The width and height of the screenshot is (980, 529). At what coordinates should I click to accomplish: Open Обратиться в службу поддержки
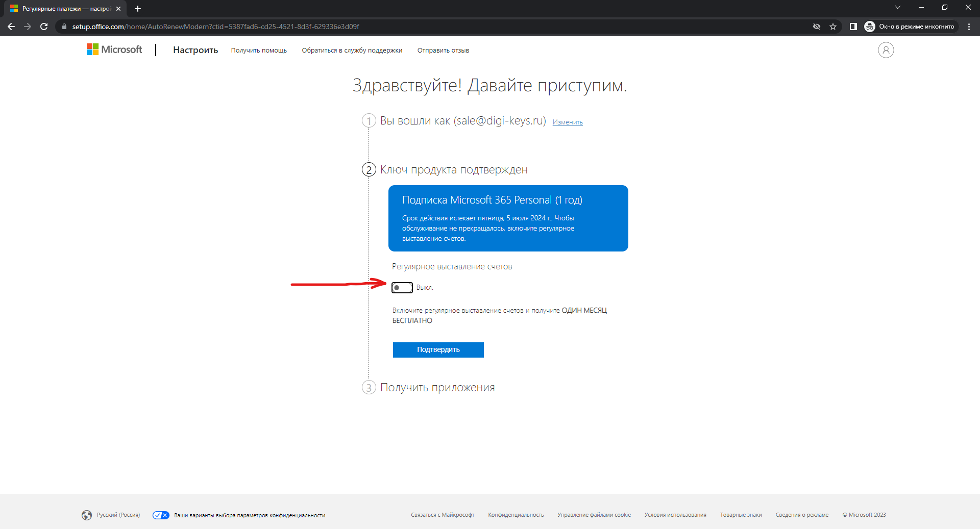[352, 51]
